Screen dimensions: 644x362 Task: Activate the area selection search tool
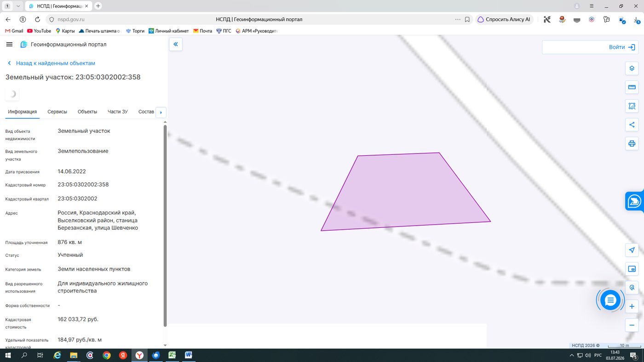point(632,106)
